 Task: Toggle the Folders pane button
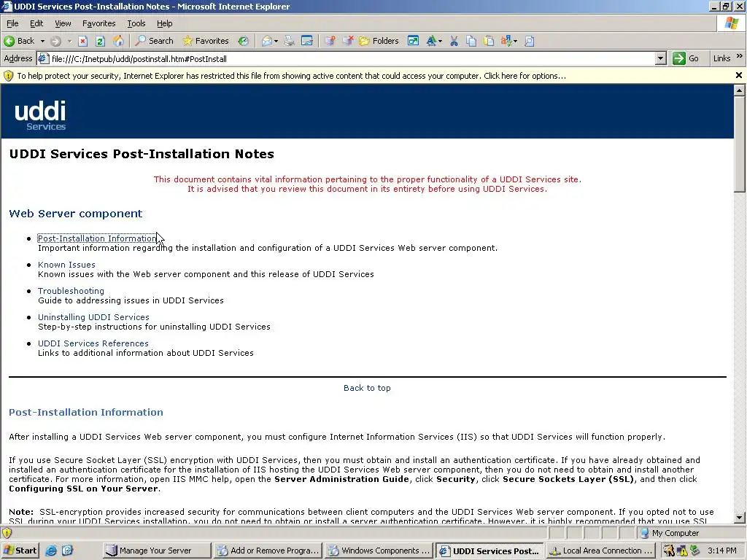click(x=379, y=41)
